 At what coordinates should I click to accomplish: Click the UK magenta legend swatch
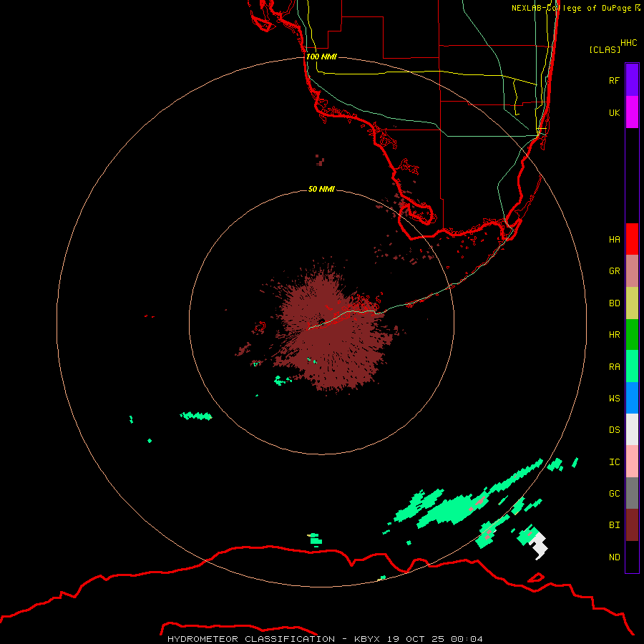(x=632, y=112)
